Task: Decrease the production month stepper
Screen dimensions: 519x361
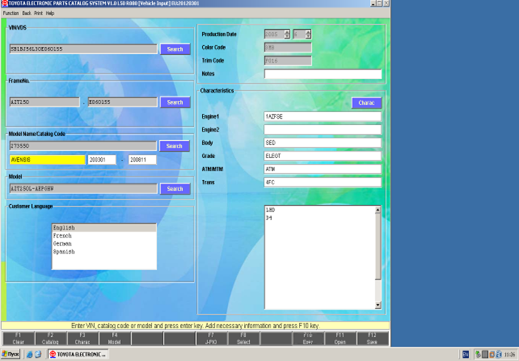Action: point(308,36)
